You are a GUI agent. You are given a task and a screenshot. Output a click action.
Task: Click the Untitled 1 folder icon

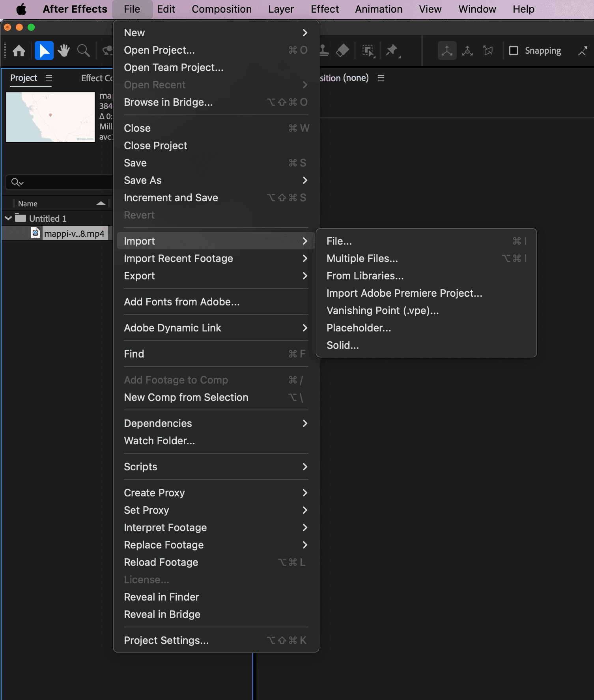[21, 218]
